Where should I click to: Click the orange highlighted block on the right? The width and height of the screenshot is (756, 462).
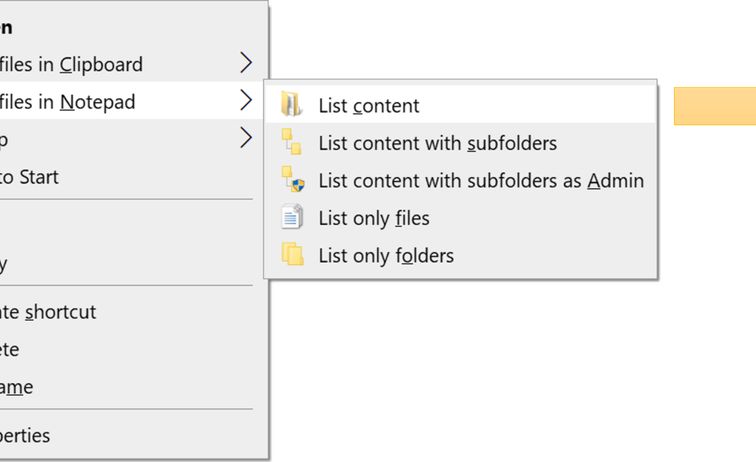pos(714,106)
